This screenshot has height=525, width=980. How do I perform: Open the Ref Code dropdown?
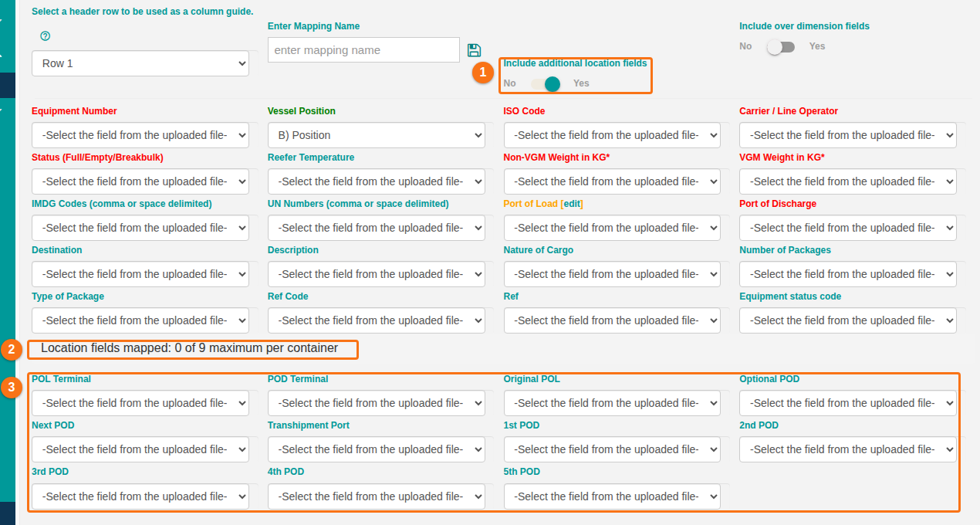(x=377, y=320)
